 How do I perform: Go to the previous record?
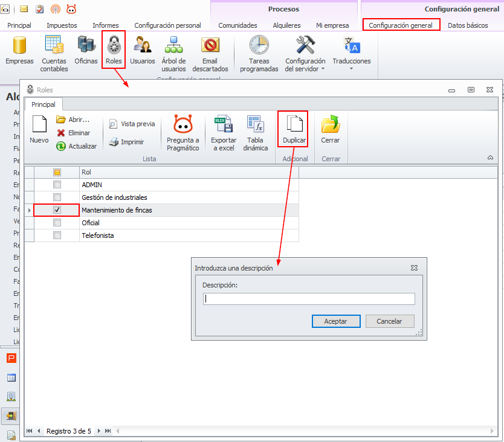pos(39,431)
